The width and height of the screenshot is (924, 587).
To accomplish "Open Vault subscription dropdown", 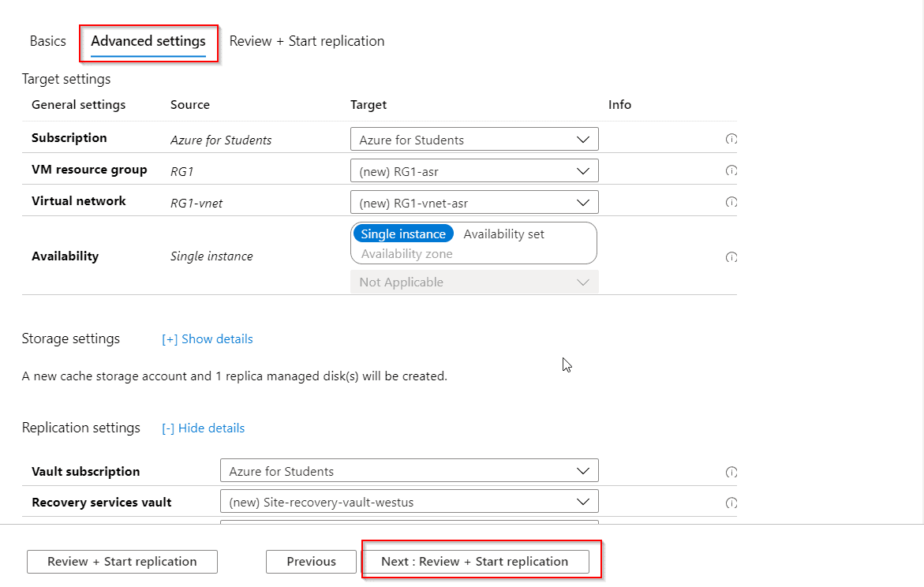I will (x=409, y=471).
